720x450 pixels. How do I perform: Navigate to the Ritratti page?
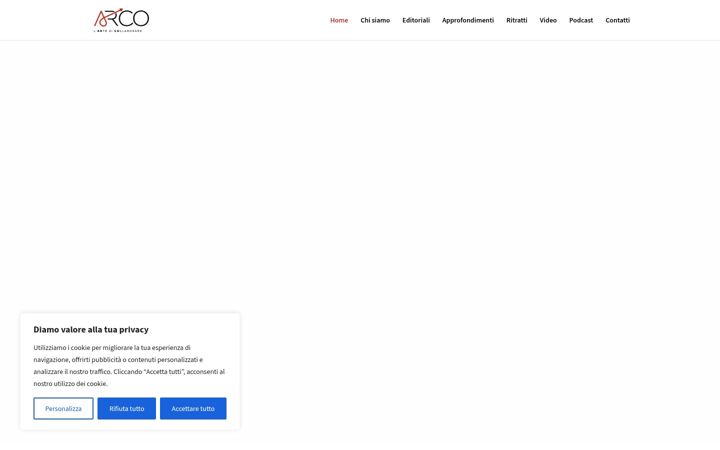pos(517,20)
